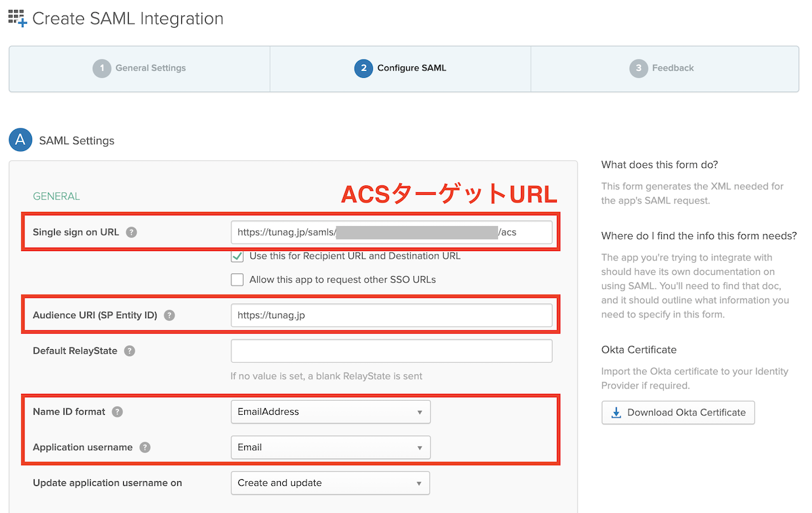812x513 pixels.
Task: Click the Audience URI input field
Action: (x=391, y=315)
